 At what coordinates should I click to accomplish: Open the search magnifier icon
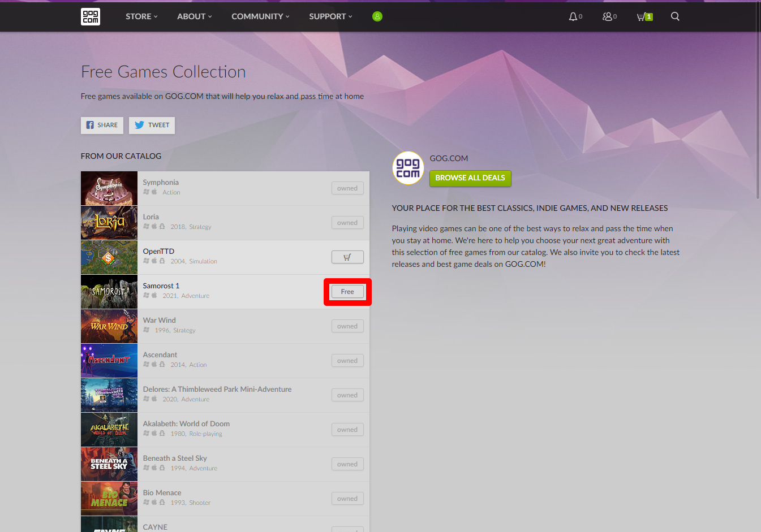click(675, 16)
